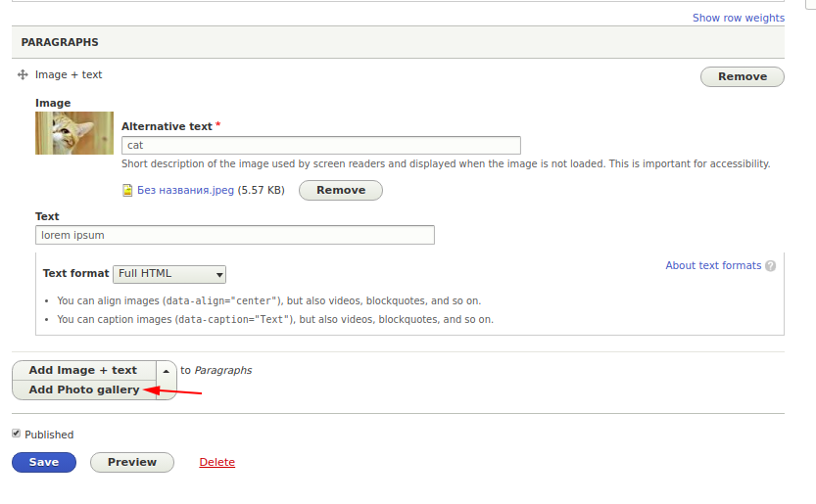Image resolution: width=816 pixels, height=504 pixels.
Task: Click the 'to Paragraphs' text
Action: click(x=216, y=370)
